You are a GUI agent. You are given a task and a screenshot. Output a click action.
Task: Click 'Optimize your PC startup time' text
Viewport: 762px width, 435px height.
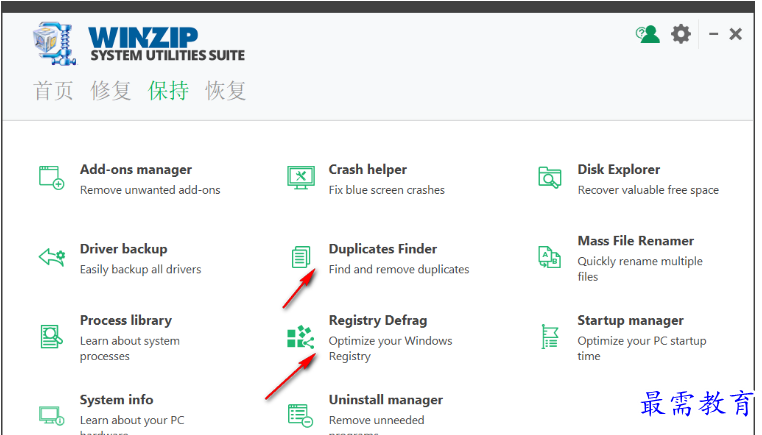[642, 348]
